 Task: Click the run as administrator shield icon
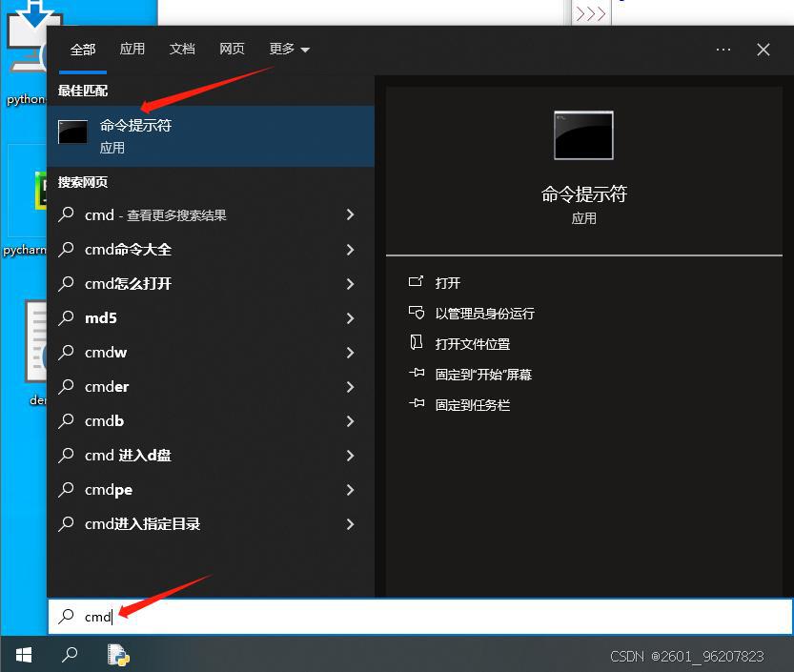416,313
